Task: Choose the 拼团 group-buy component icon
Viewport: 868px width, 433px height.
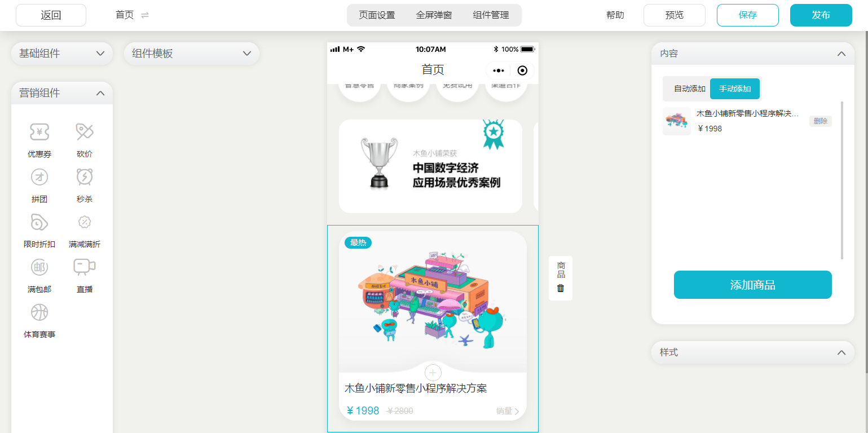Action: point(39,177)
